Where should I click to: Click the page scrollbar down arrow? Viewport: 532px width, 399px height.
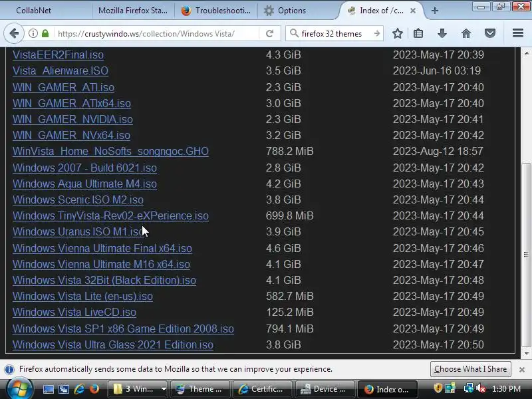pyautogui.click(x=526, y=354)
